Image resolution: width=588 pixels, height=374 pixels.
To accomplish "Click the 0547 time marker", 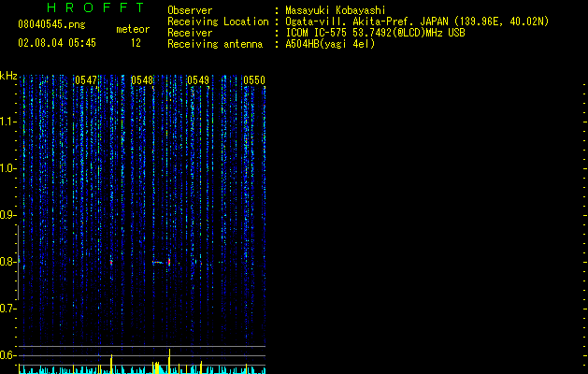I will pos(86,80).
